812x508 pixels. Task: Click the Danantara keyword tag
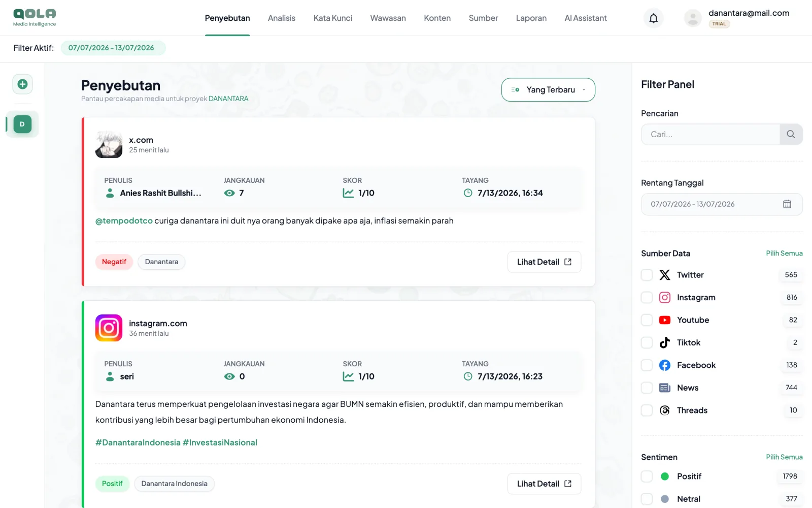[x=161, y=262]
